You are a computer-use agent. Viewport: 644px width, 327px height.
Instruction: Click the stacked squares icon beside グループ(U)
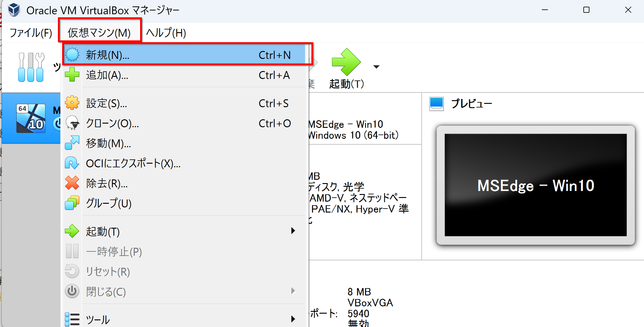point(72,203)
